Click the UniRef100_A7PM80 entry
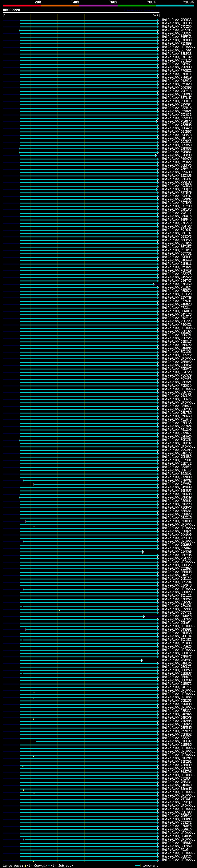This screenshot has height=868, width=197. (177, 40)
